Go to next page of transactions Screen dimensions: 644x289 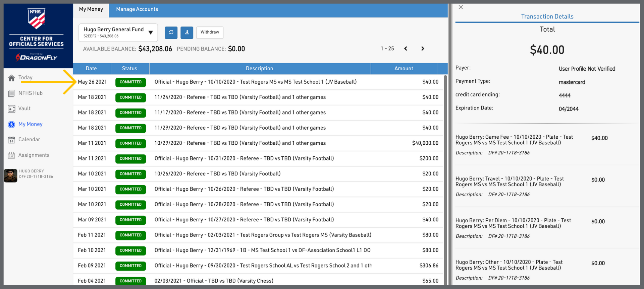(423, 49)
